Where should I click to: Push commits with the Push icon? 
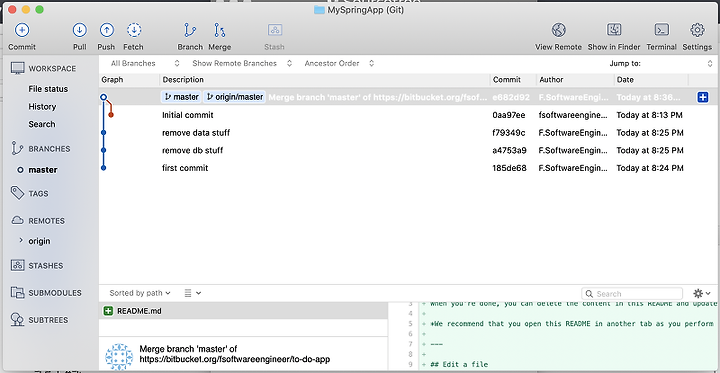click(x=107, y=30)
